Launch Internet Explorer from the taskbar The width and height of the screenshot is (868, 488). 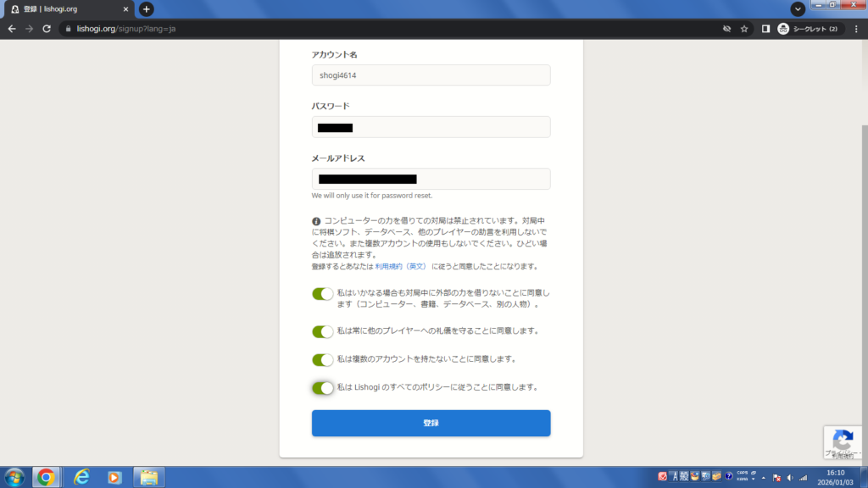82,477
